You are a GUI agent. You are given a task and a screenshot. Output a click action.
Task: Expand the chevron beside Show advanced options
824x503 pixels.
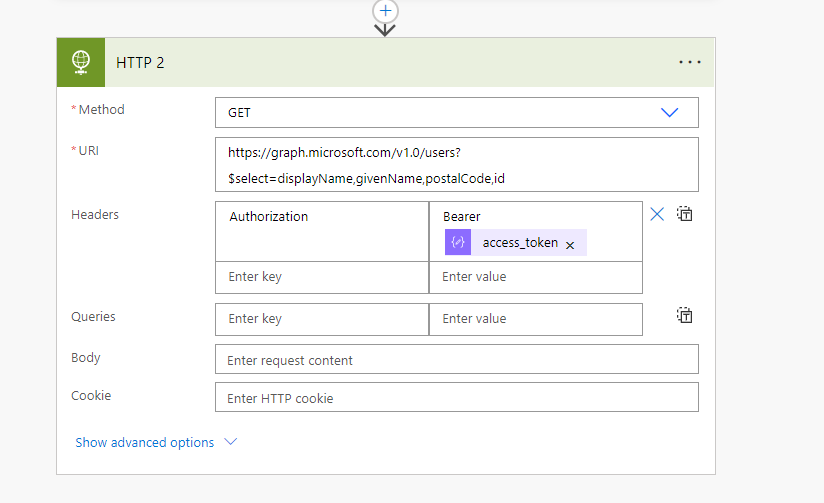(x=231, y=442)
